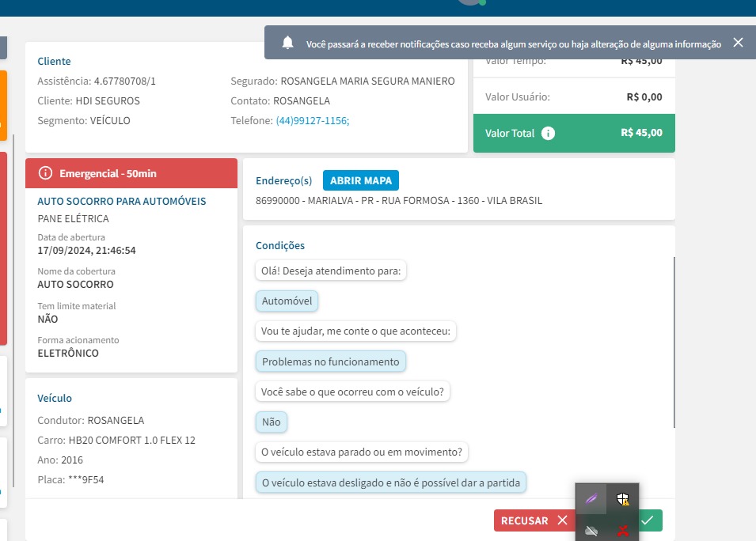Click the vehicle year 2016
The width and height of the screenshot is (756, 541).
click(x=72, y=460)
